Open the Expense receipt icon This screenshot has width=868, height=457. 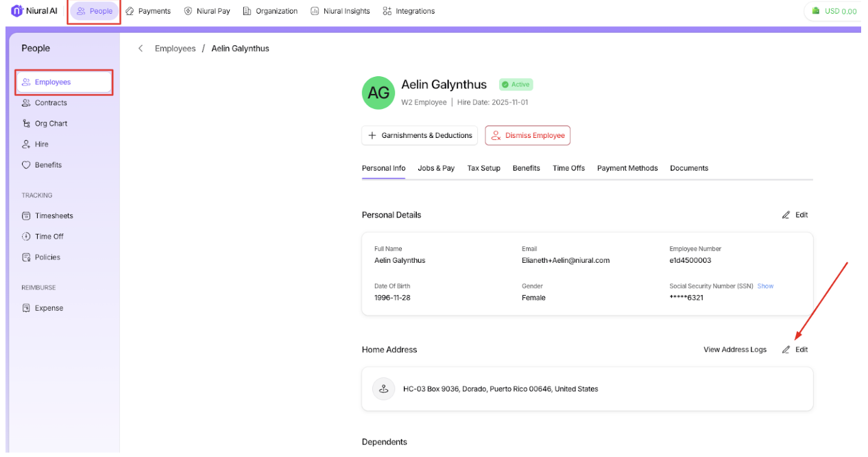tap(26, 308)
